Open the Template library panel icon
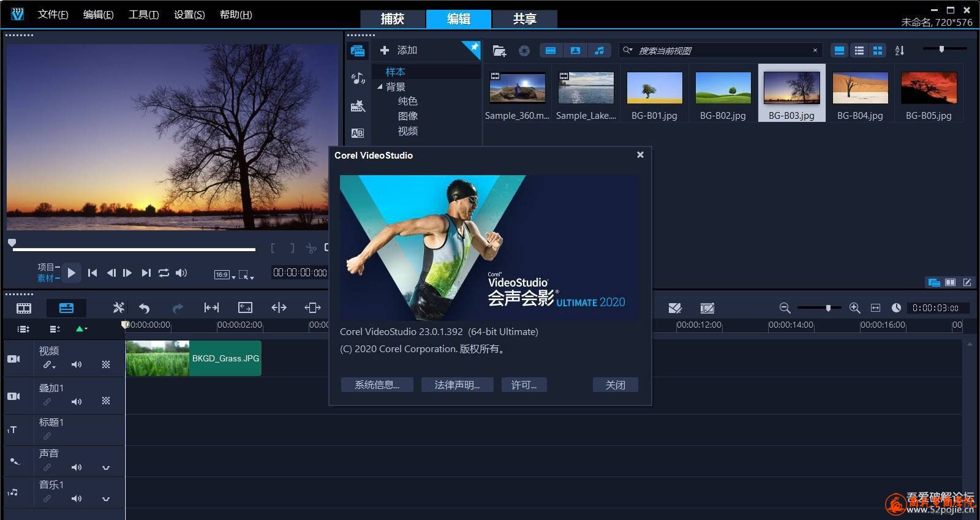This screenshot has width=980, height=520. (x=358, y=107)
